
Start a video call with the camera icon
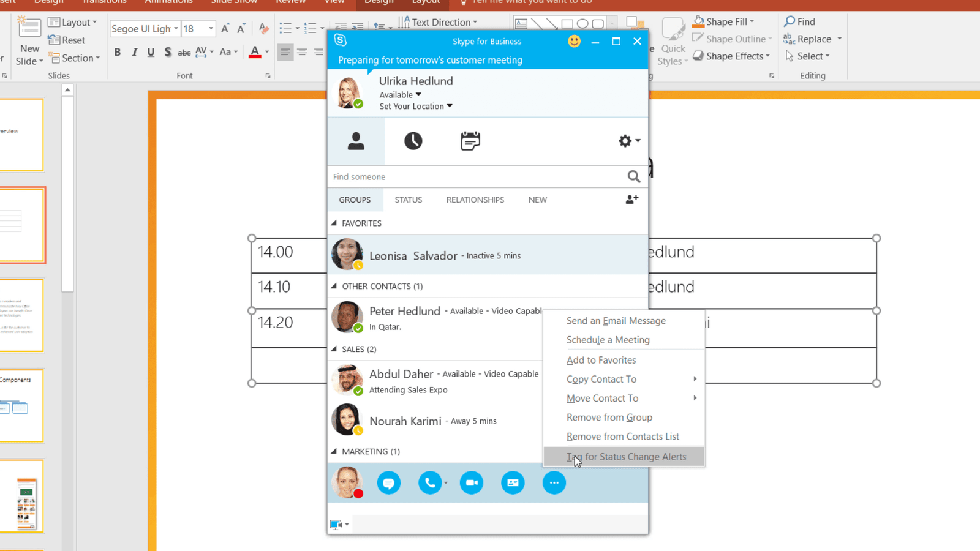coord(472,483)
